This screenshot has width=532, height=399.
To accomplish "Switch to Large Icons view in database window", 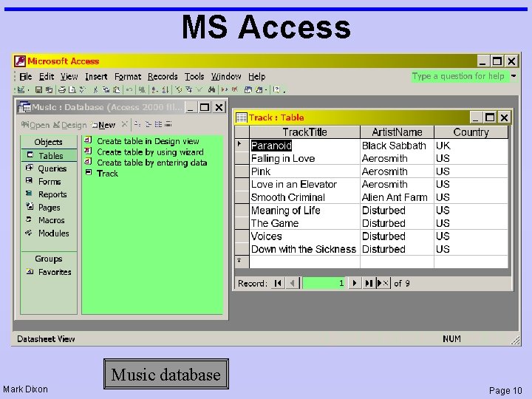I will coord(137,124).
